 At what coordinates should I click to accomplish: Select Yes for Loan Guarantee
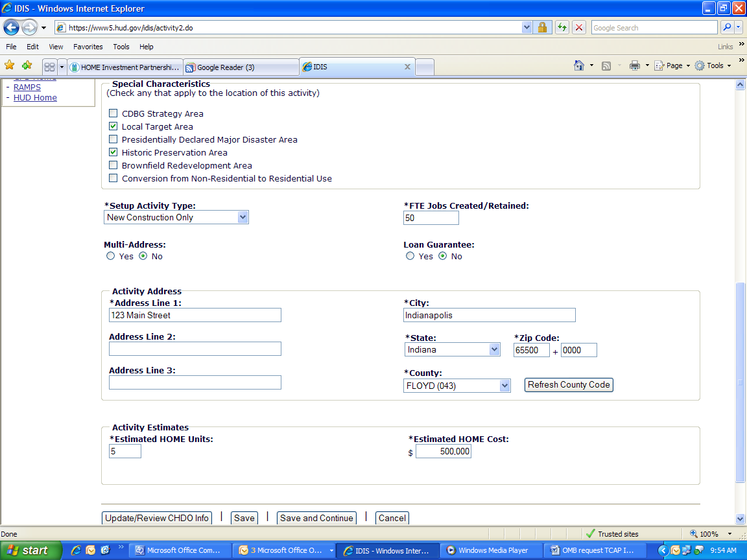click(x=410, y=256)
